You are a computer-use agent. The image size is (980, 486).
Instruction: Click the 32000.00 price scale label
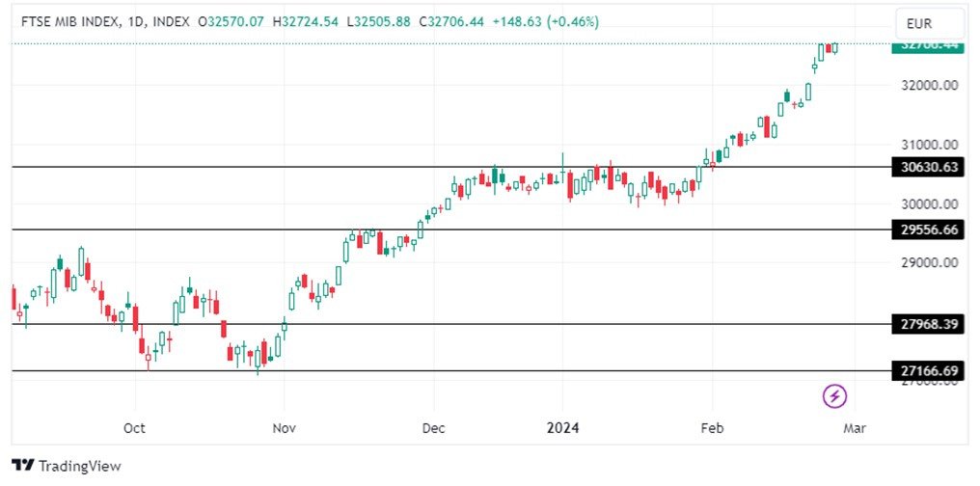(929, 85)
